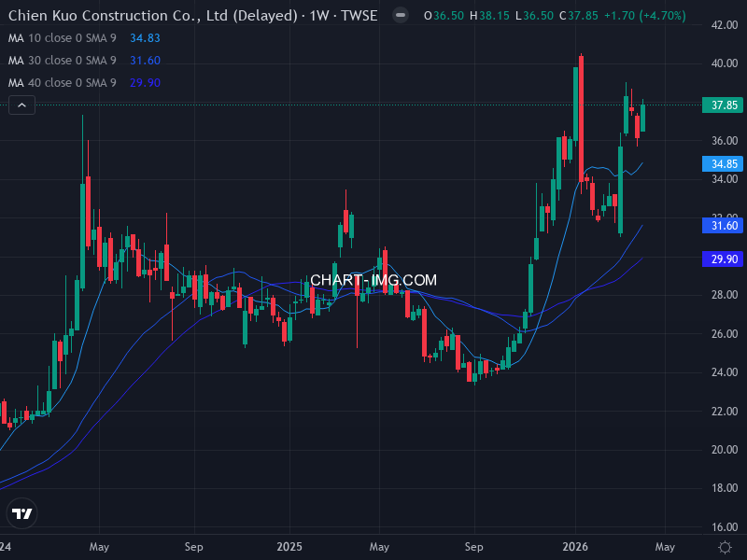Click the change value +1.70 (+4.70%)
The width and height of the screenshot is (747, 560).
click(645, 16)
